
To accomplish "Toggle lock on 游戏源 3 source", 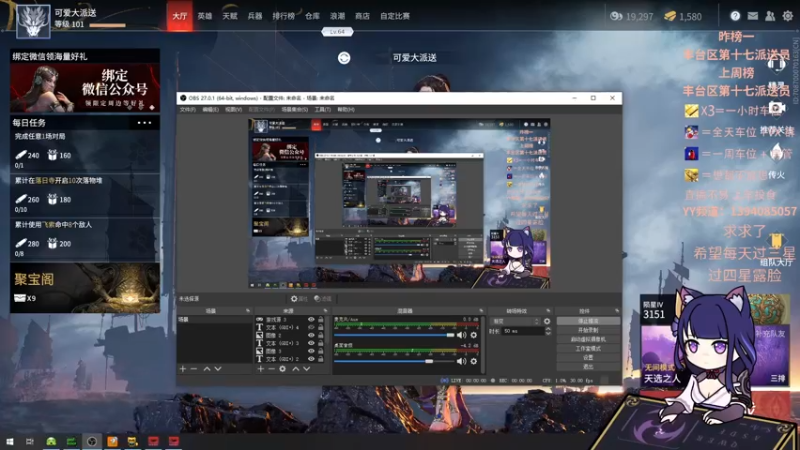I will tap(321, 319).
